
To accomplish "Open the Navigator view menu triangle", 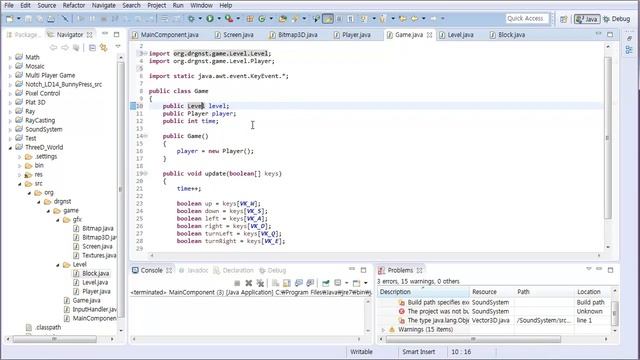I will click(118, 47).
